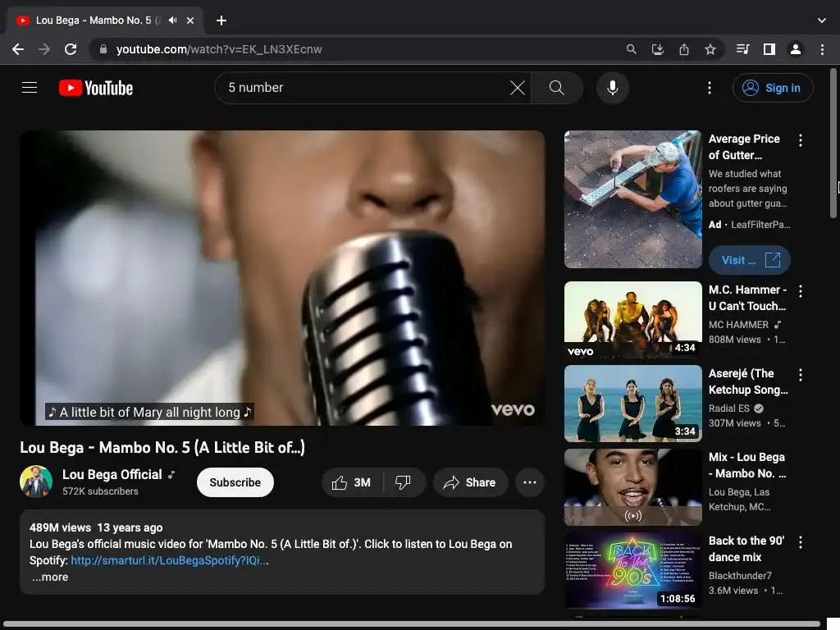Click the Share button
The height and width of the screenshot is (630, 840).
click(x=470, y=482)
